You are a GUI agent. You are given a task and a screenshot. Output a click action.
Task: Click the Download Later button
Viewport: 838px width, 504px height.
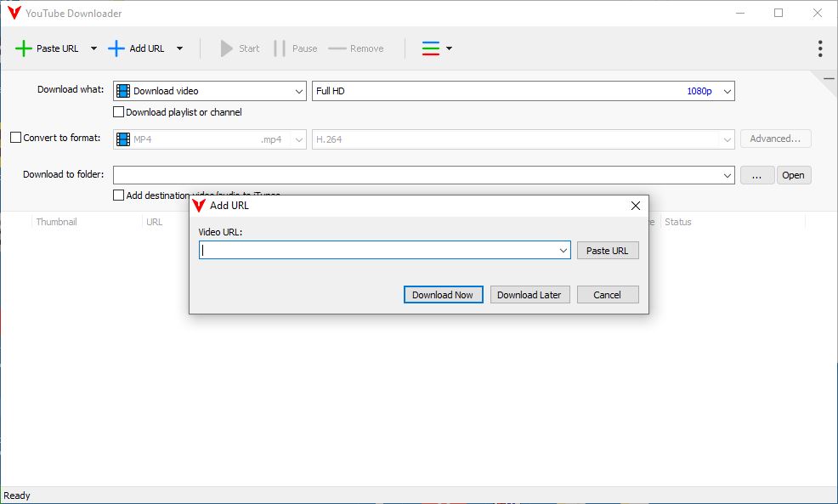coord(529,294)
